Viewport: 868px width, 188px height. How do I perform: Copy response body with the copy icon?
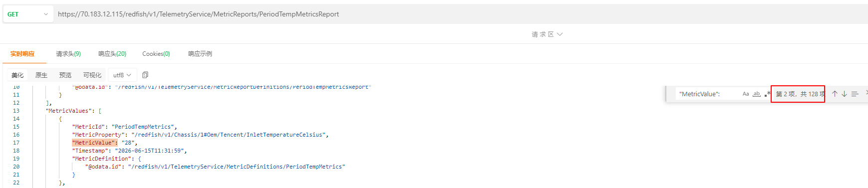[145, 75]
